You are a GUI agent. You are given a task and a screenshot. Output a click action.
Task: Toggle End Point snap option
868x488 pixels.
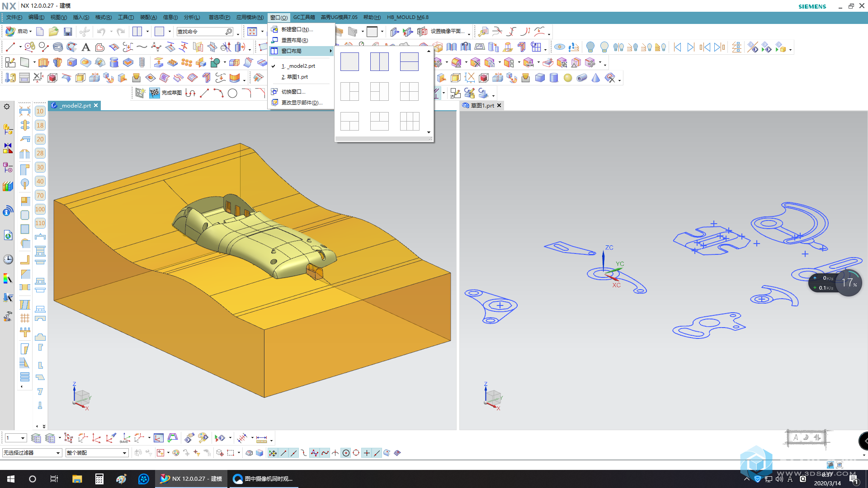point(283,453)
